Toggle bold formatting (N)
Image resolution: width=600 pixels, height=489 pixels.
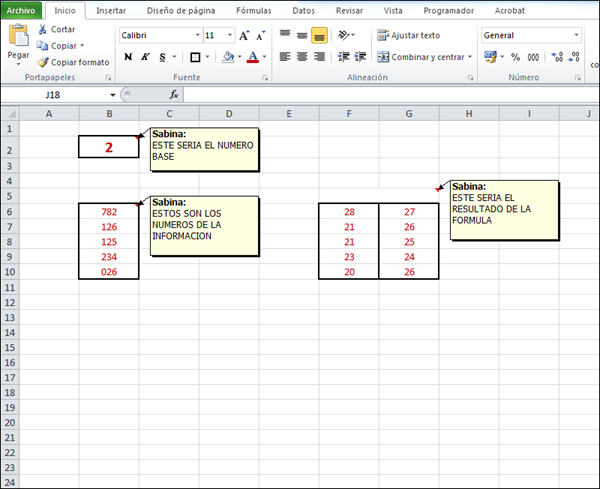pos(128,57)
